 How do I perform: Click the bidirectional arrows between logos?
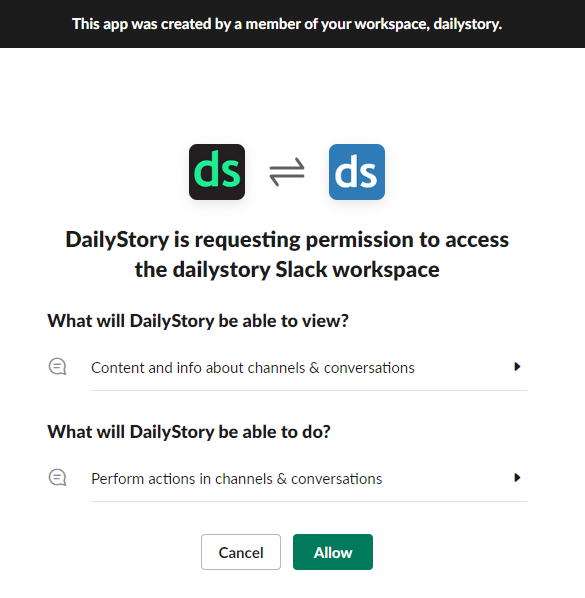287,172
